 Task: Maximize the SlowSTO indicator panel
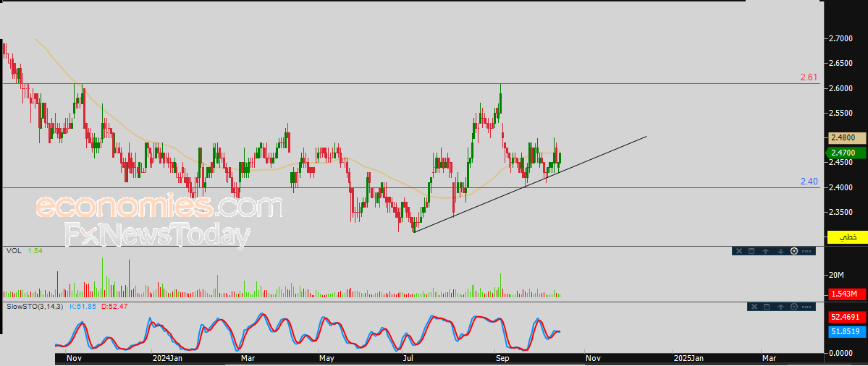tap(767, 306)
